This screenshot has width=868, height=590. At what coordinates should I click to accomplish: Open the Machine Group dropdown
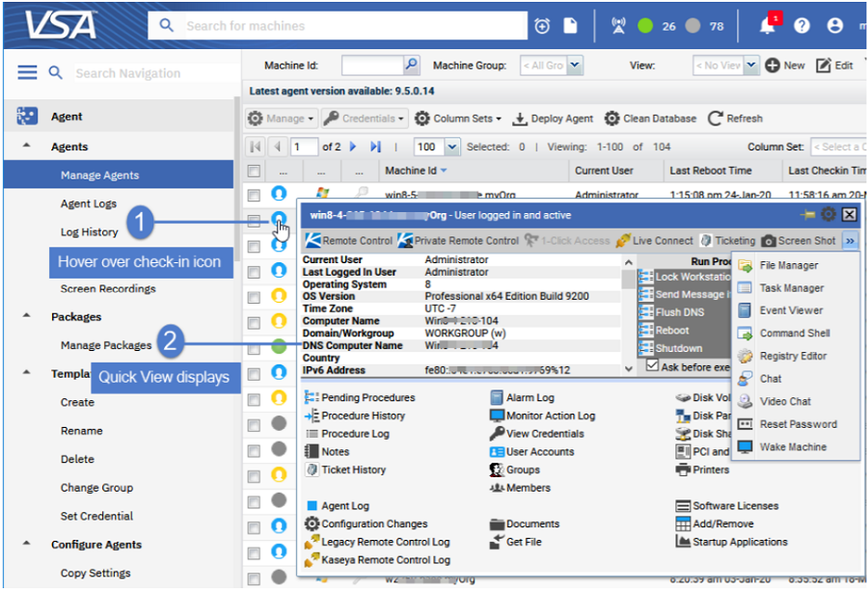pos(575,66)
